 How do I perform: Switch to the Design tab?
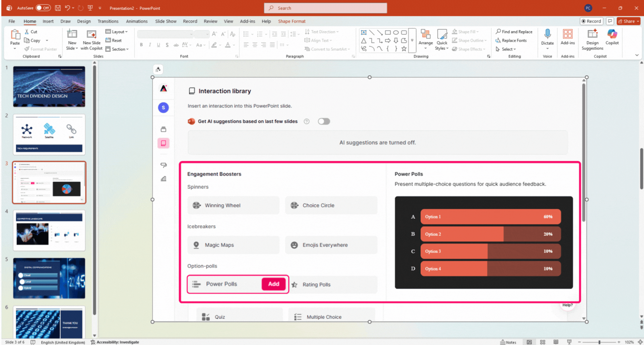pos(84,21)
